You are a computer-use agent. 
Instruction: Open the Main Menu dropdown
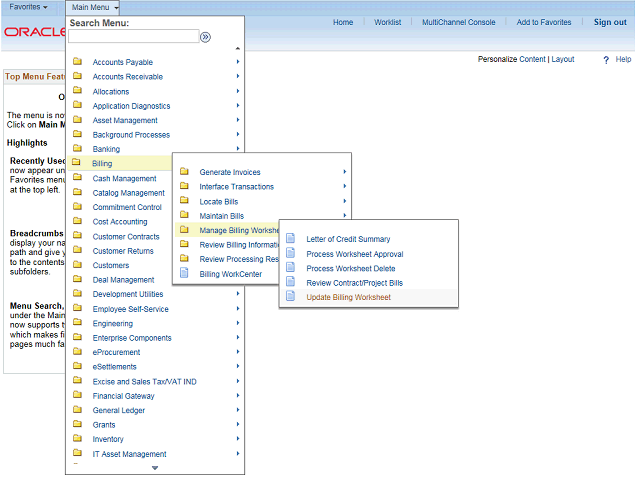[x=95, y=7]
